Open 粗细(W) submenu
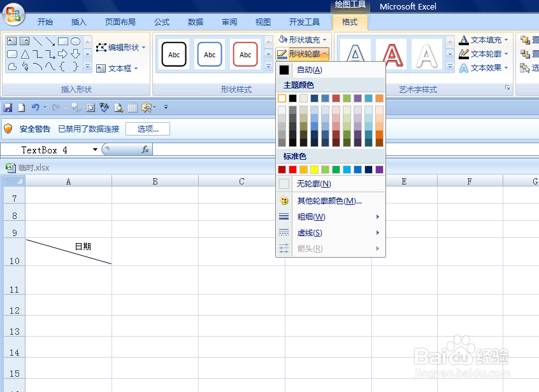Viewport: 539px width, 392px height. click(331, 216)
